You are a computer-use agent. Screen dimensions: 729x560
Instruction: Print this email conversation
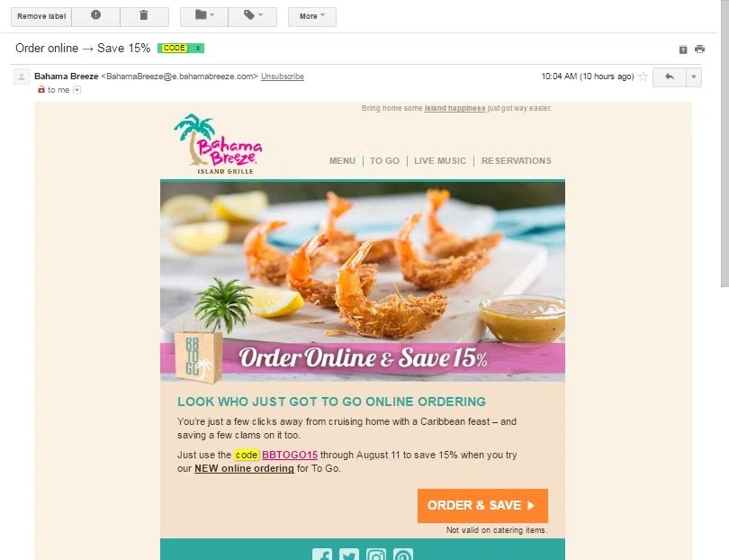coord(699,49)
